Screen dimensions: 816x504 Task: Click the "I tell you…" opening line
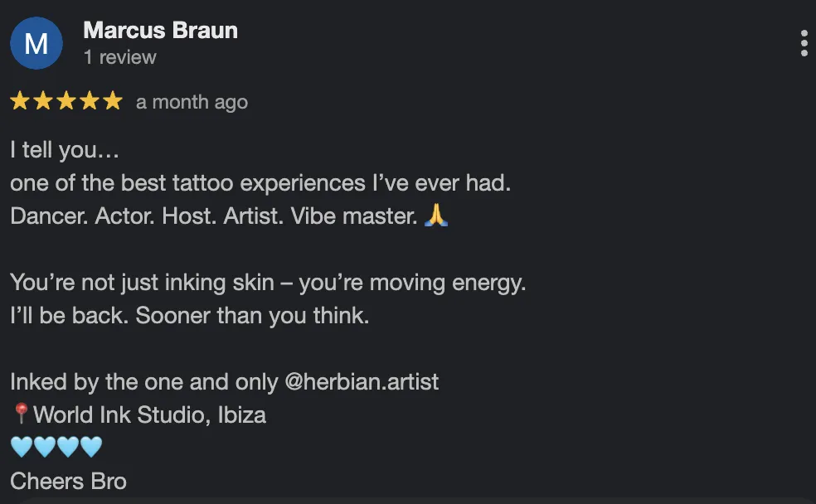coord(65,150)
